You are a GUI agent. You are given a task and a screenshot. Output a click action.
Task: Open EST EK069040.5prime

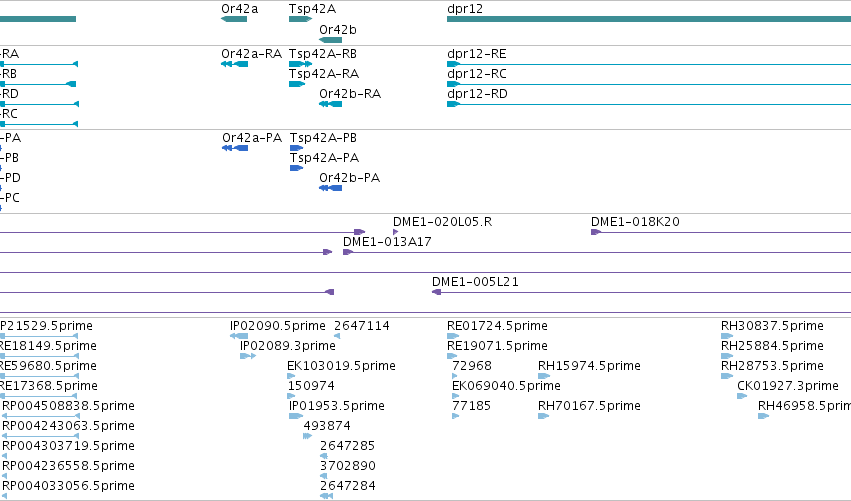click(455, 396)
